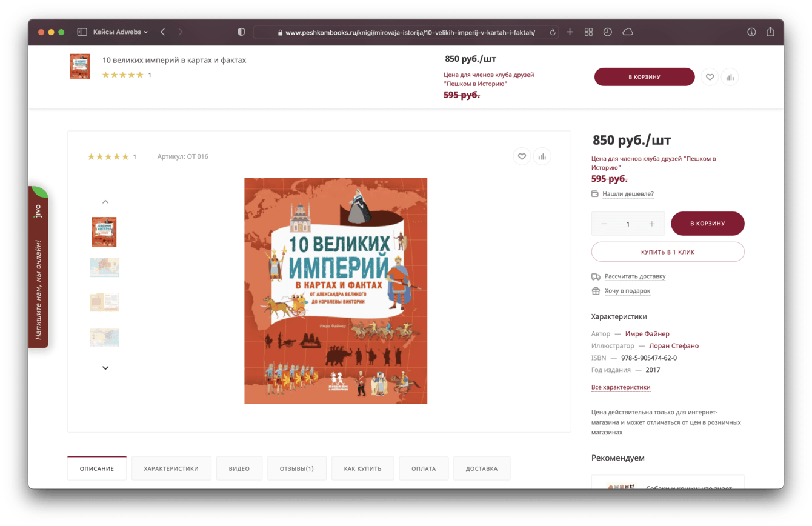Favorite the book with the heart above the image
Image resolution: width=812 pixels, height=526 pixels.
point(522,156)
